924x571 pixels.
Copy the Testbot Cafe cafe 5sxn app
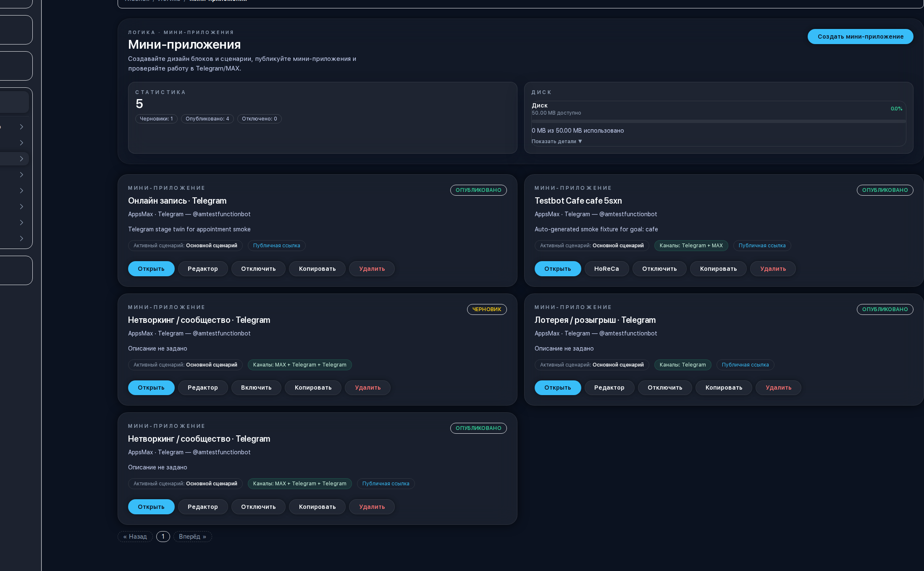click(x=718, y=269)
